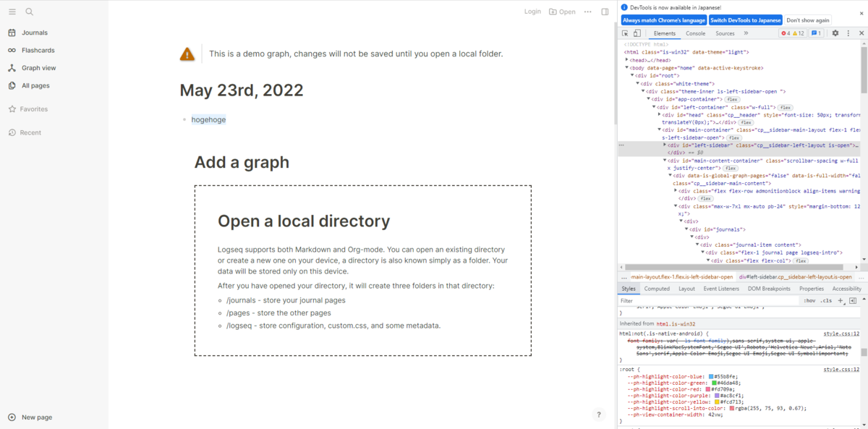Image resolution: width=868 pixels, height=429 pixels.
Task: Select the Event Listeners tab
Action: pos(721,289)
